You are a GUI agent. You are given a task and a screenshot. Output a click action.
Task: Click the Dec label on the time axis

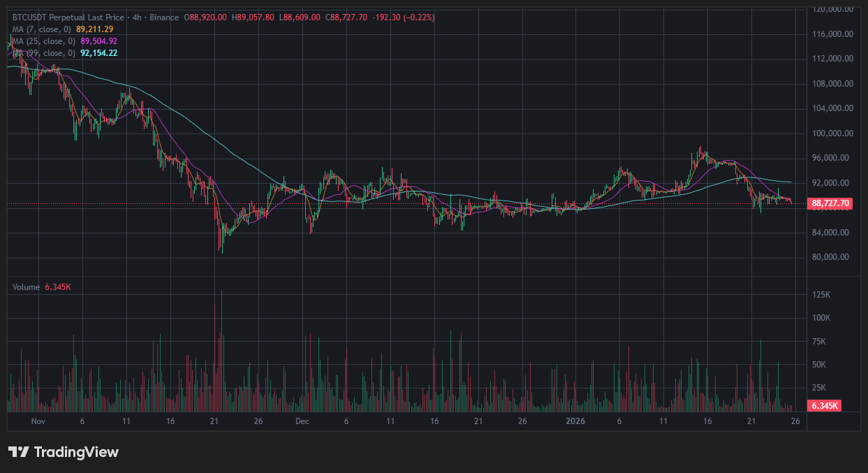(x=302, y=421)
